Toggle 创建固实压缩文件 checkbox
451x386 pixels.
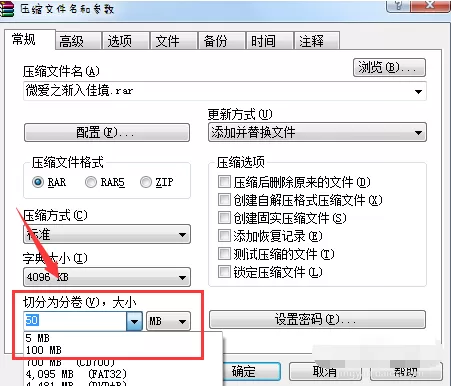[x=224, y=218]
